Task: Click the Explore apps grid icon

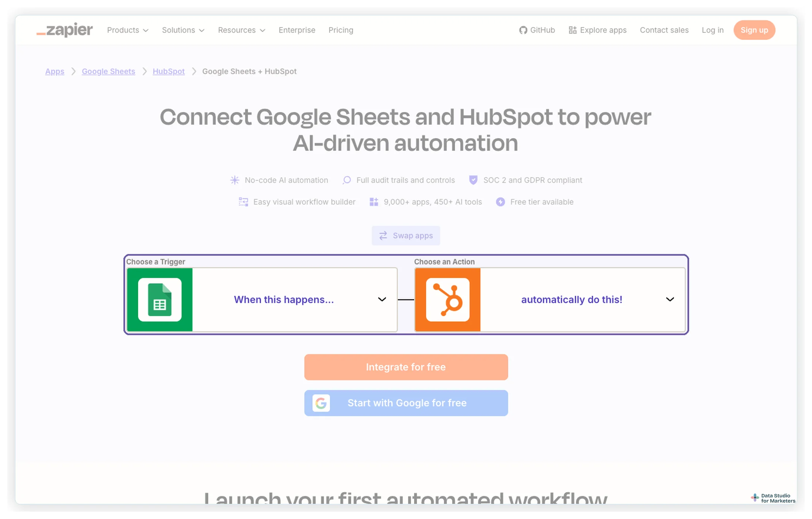Action: pos(572,30)
